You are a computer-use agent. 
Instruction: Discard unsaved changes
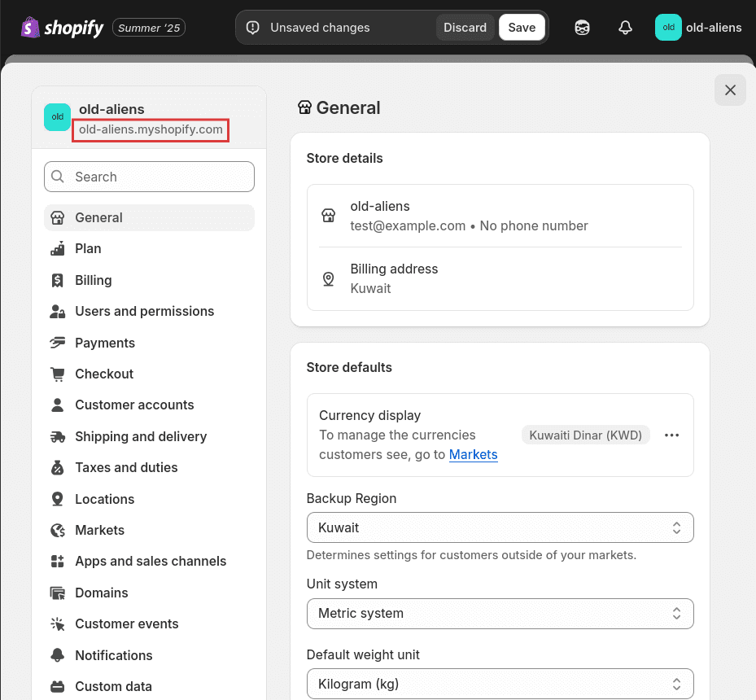click(465, 28)
